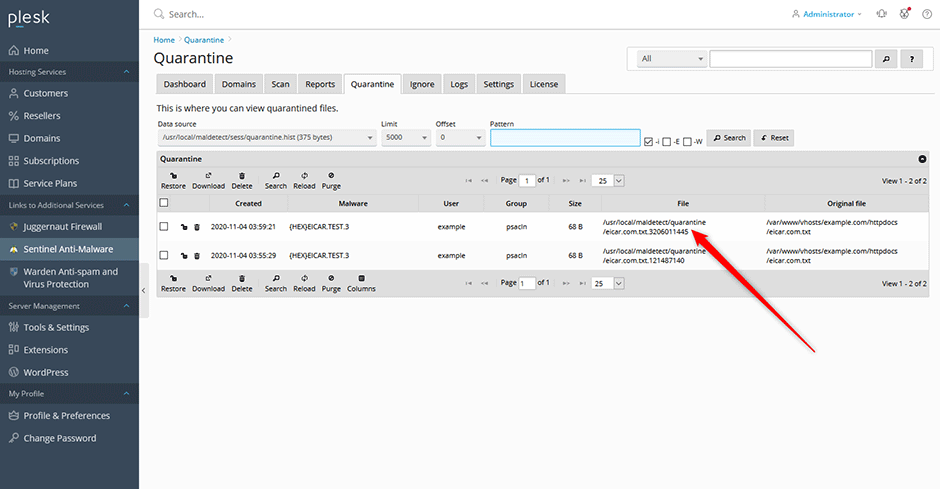Click the Plesk logo
Viewport: 940px width, 489px height.
[x=29, y=18]
